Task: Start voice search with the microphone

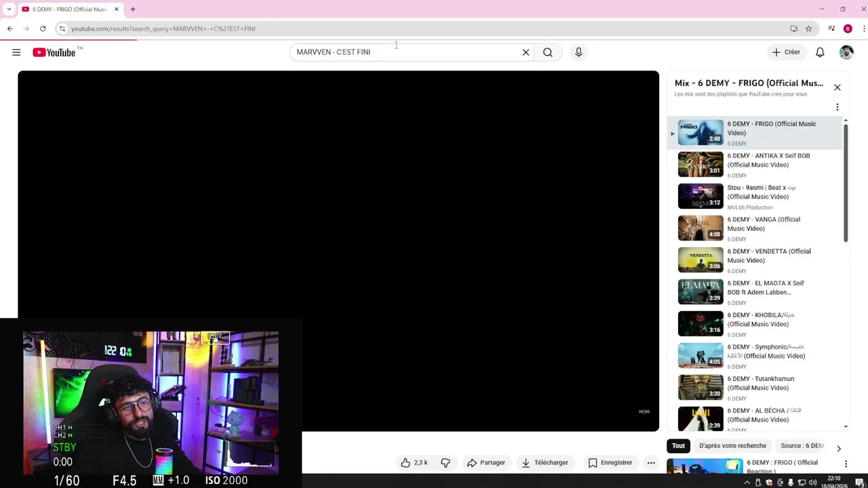Action: (578, 52)
